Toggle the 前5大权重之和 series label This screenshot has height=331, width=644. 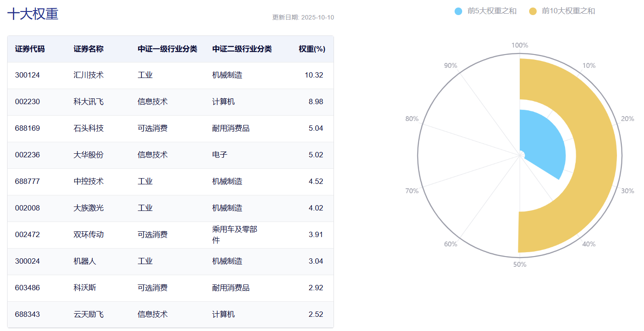point(491,11)
